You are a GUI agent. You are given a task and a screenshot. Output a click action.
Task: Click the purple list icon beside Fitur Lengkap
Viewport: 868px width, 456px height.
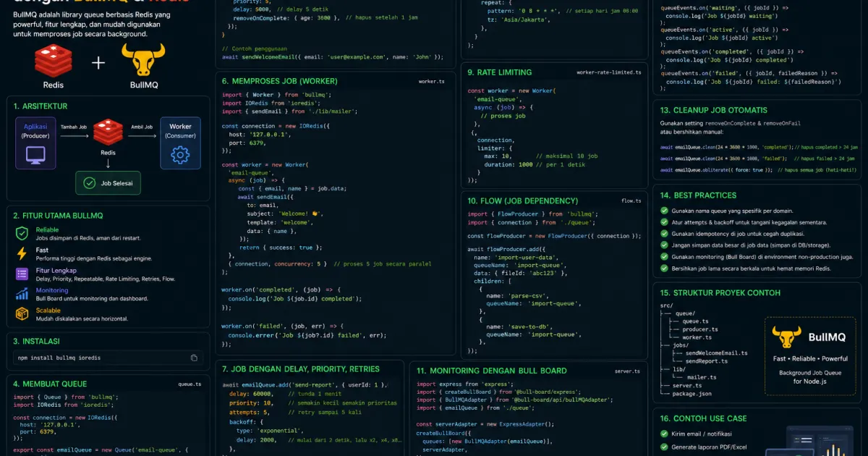(22, 274)
